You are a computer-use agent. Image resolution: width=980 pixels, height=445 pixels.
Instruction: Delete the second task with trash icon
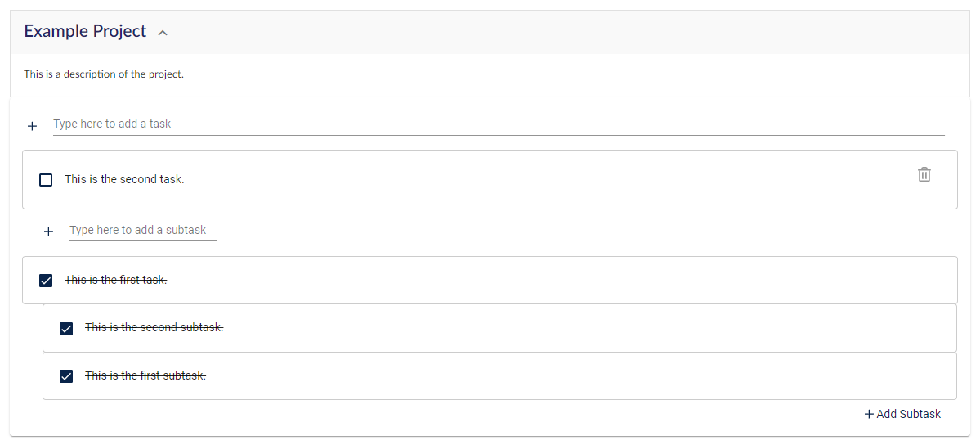[924, 174]
